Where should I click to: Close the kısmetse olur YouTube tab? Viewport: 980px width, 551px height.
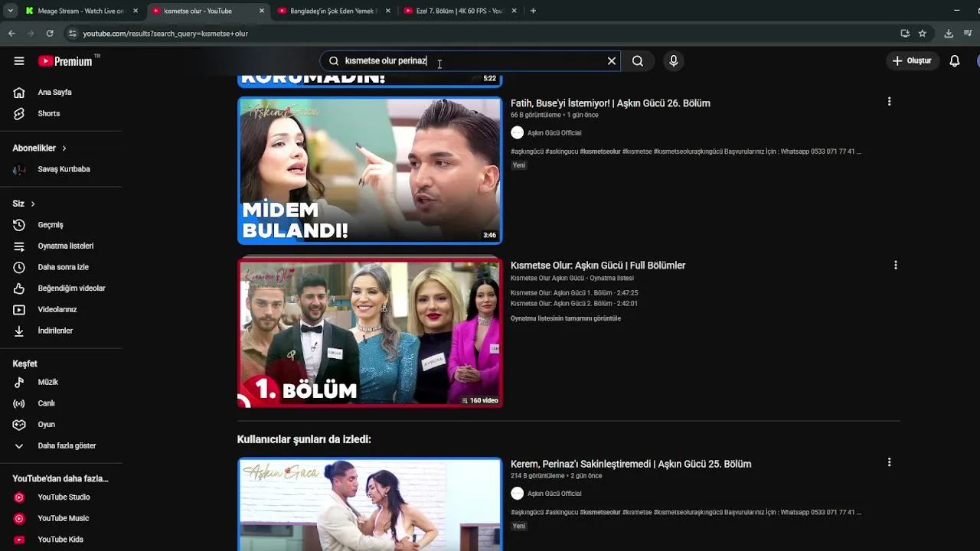coord(262,11)
